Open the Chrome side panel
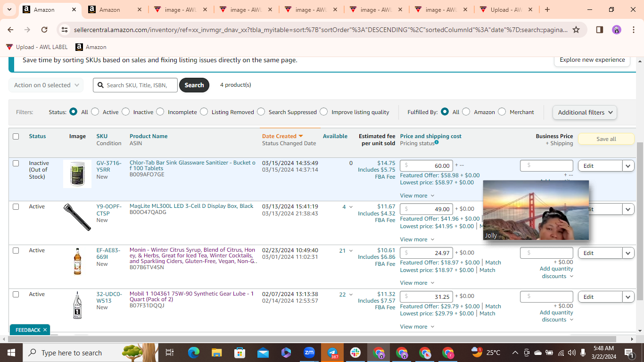 tap(600, 30)
